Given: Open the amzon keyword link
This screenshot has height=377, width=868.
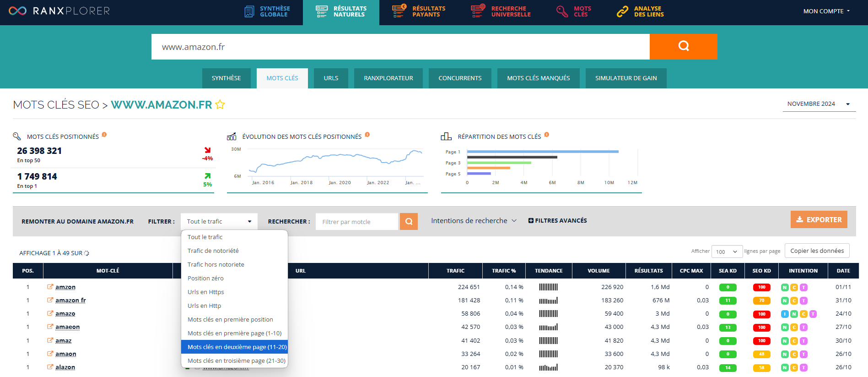Looking at the screenshot, I should click(x=65, y=287).
